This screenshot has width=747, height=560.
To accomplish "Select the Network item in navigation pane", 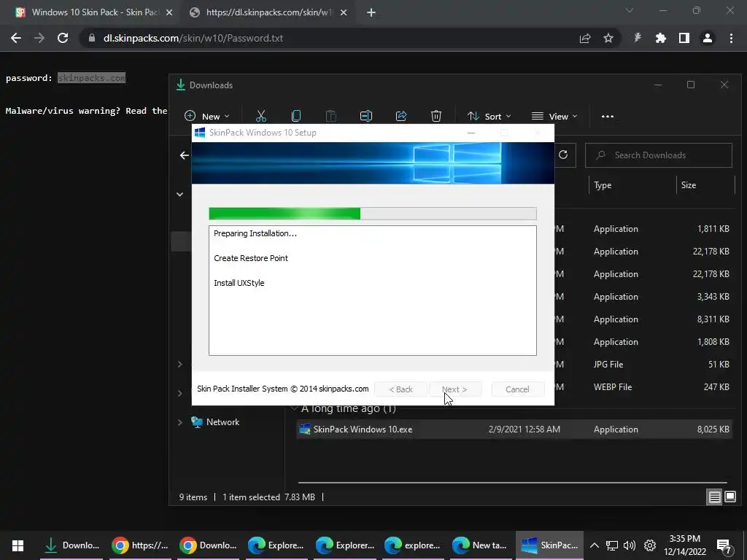I will pos(222,422).
